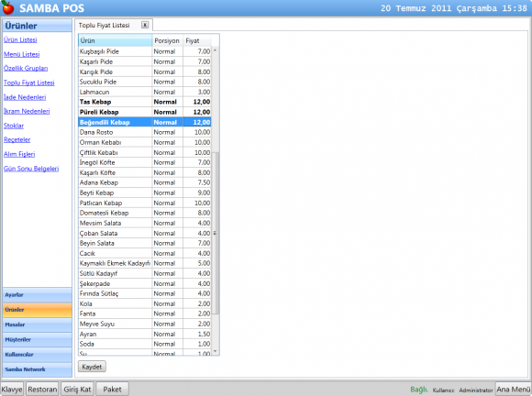This screenshot has width=532, height=396.
Task: Open the Ürün Listesi link
Action: pos(20,39)
